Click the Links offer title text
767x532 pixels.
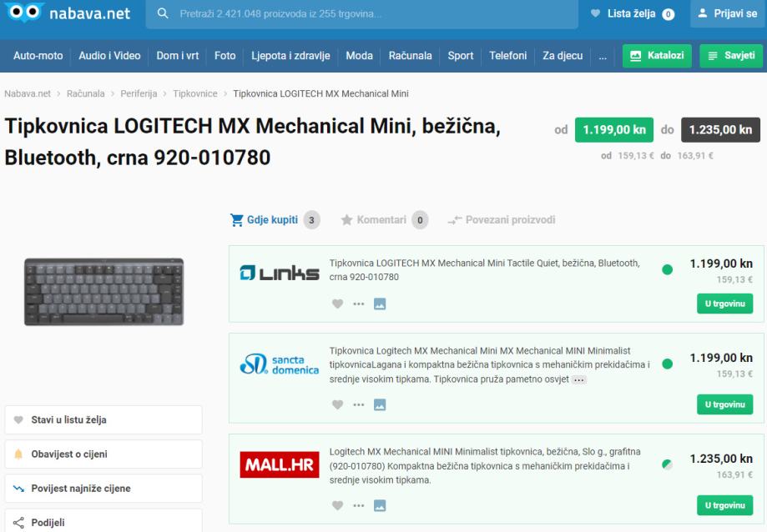click(x=484, y=270)
